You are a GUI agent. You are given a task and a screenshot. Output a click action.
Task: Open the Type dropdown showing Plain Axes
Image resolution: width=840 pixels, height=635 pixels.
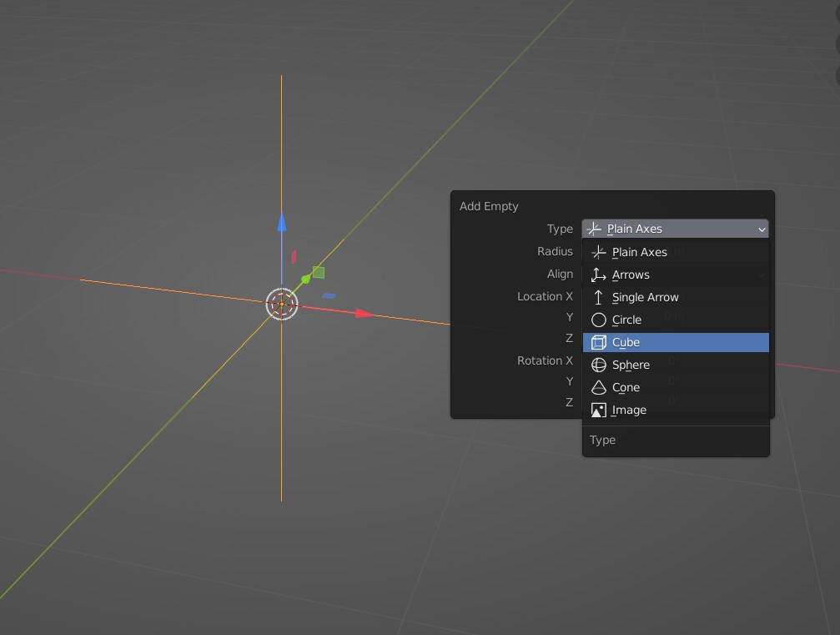[675, 229]
